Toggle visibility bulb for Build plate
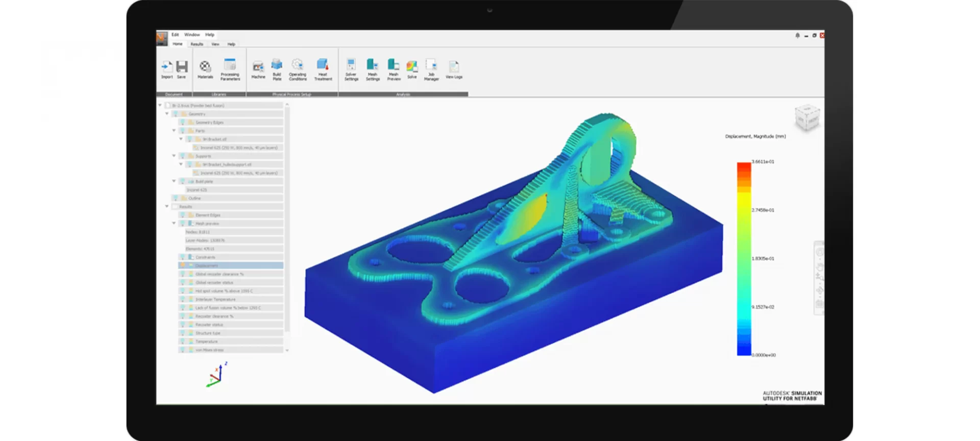 click(183, 181)
